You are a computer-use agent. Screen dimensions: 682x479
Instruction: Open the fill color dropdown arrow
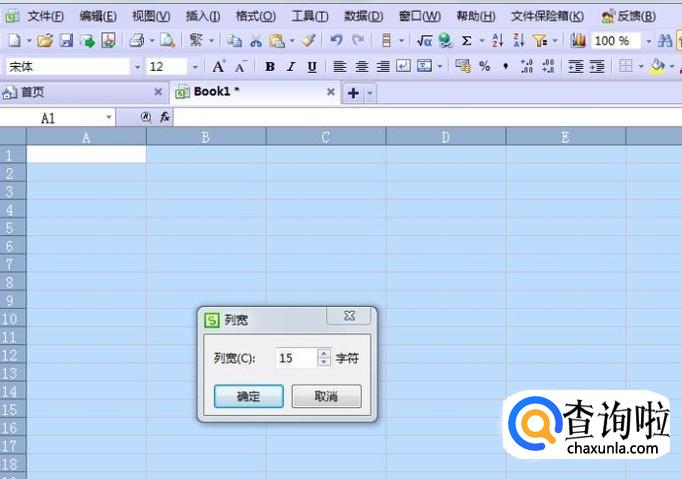(672, 67)
